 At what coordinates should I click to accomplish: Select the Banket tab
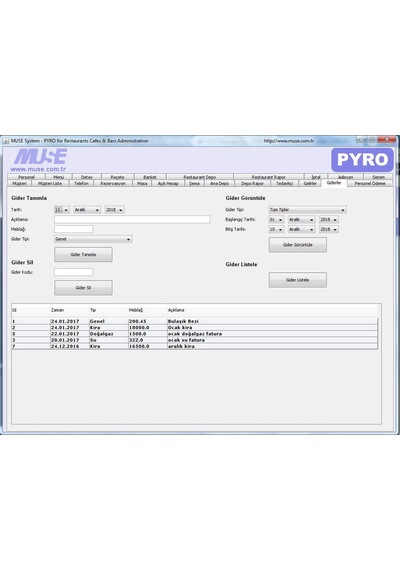(x=150, y=177)
